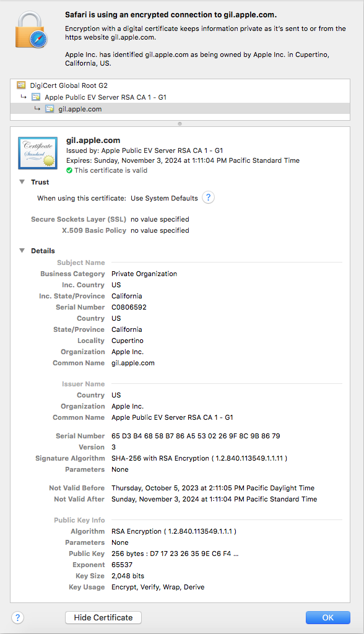This screenshot has width=364, height=634.
Task: Collapse the Trust section triangle
Action: [22, 182]
